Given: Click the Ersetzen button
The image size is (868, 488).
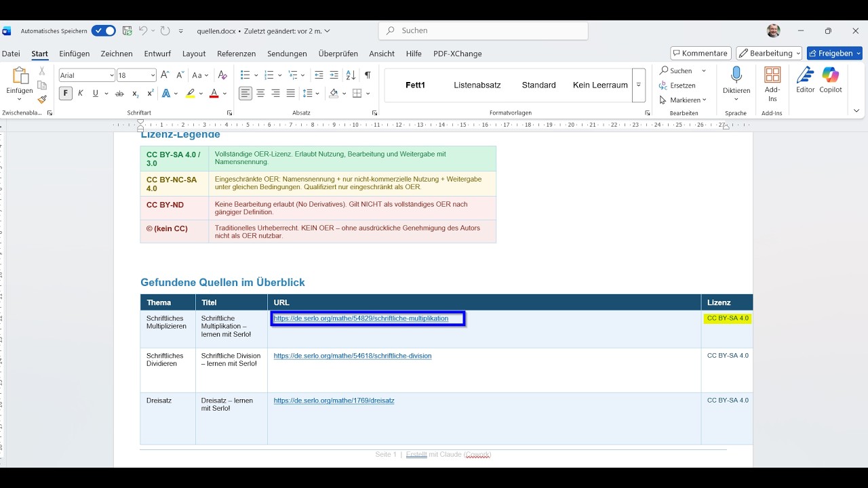Looking at the screenshot, I should point(677,85).
